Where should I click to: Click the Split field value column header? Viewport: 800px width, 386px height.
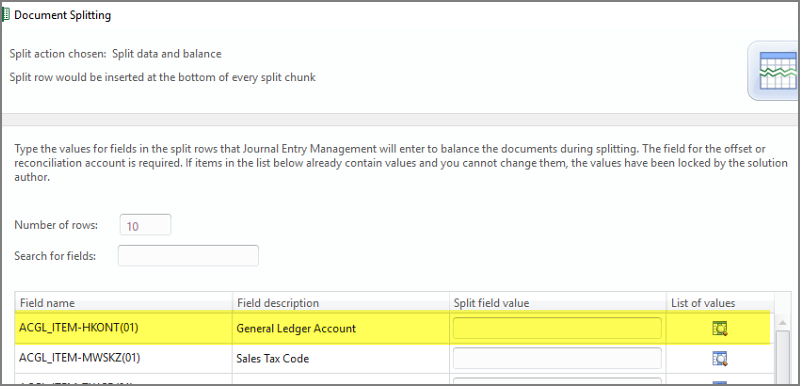[x=558, y=303]
